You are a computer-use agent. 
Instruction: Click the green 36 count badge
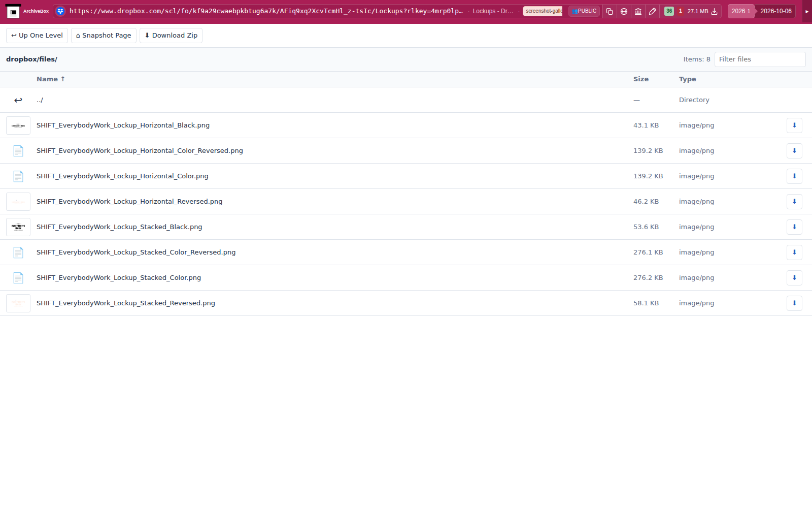point(669,11)
